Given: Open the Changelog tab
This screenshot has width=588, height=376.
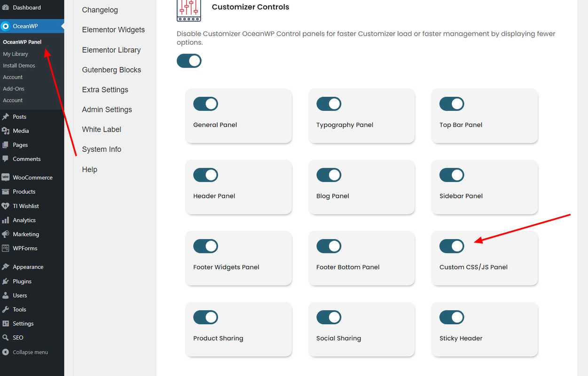Looking at the screenshot, I should point(100,10).
